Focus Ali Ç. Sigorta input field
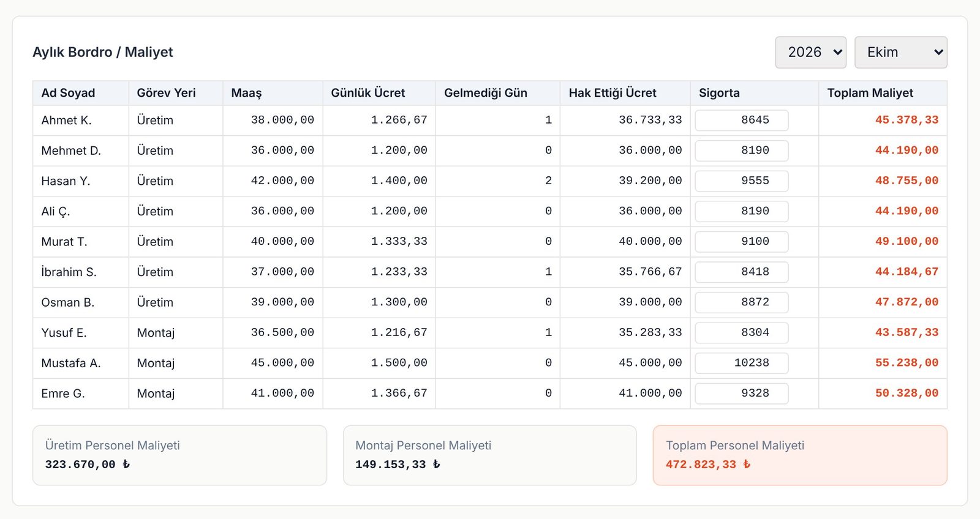The width and height of the screenshot is (980, 519). tap(742, 211)
